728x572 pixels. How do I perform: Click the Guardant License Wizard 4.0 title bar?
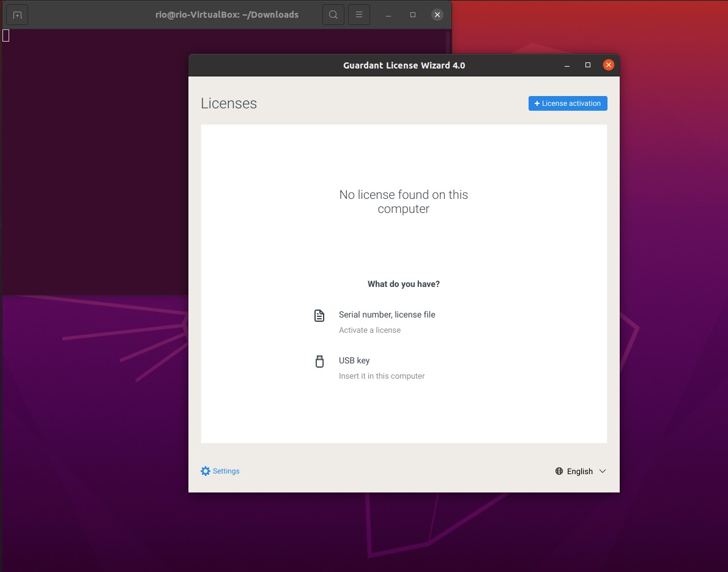pyautogui.click(x=404, y=65)
